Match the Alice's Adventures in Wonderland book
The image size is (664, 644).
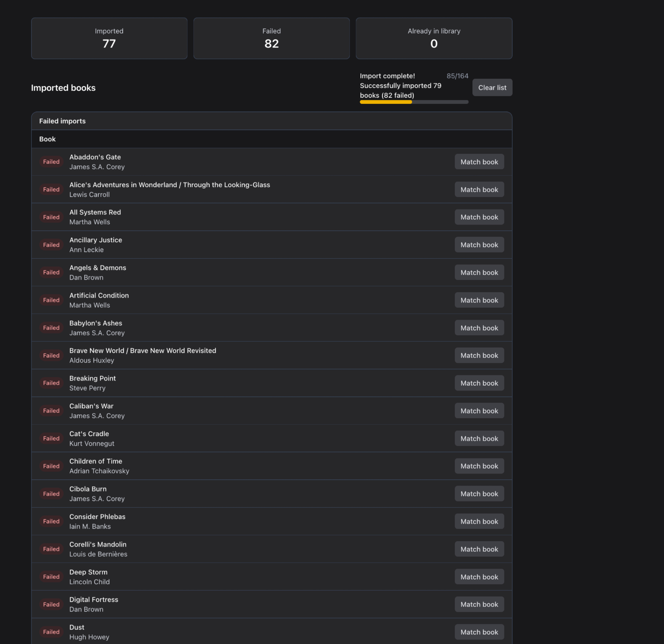[x=479, y=189]
